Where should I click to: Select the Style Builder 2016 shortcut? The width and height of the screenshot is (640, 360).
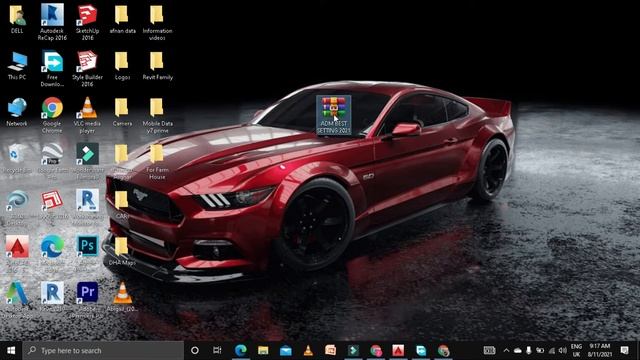pyautogui.click(x=87, y=68)
